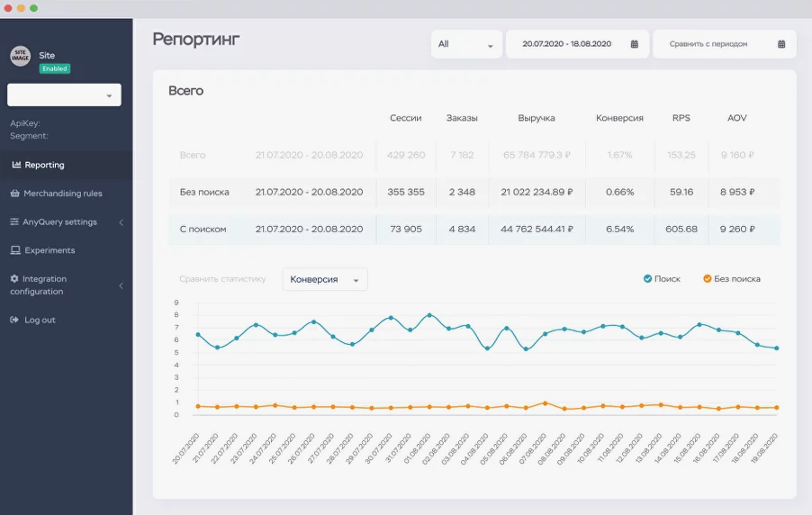Click the orange line peak near 07.08.2020
The image size is (812, 515).
[545, 403]
